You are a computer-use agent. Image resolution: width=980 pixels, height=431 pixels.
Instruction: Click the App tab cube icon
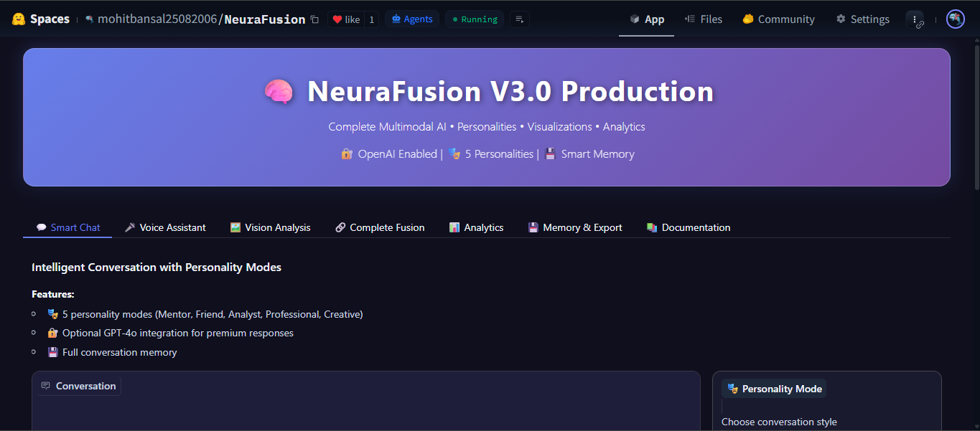click(x=635, y=19)
